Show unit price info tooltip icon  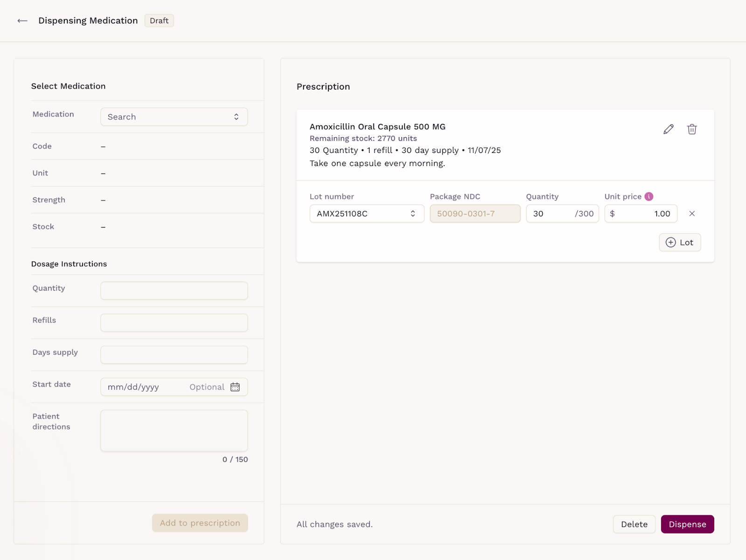(x=649, y=196)
